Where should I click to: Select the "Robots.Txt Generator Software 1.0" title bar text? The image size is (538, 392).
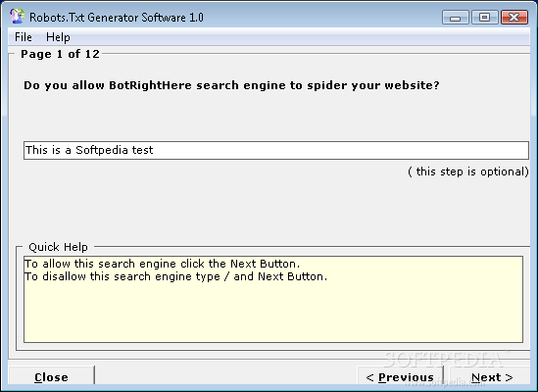(117, 18)
